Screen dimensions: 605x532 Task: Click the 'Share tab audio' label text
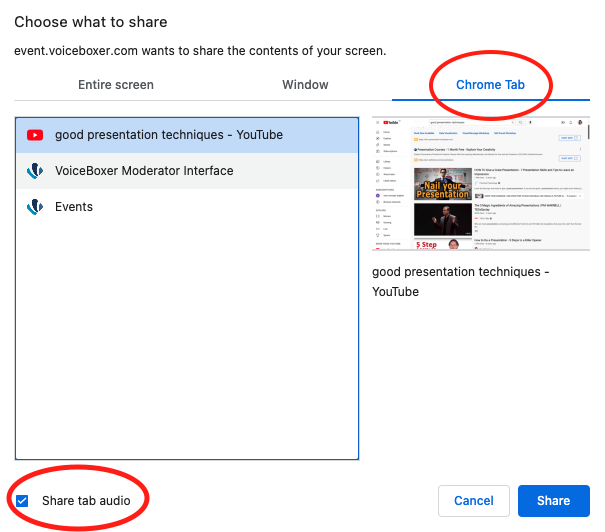(x=86, y=501)
